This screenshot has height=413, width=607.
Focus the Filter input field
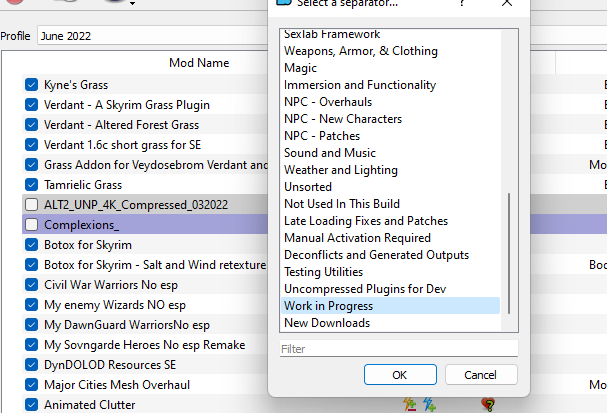click(x=399, y=349)
